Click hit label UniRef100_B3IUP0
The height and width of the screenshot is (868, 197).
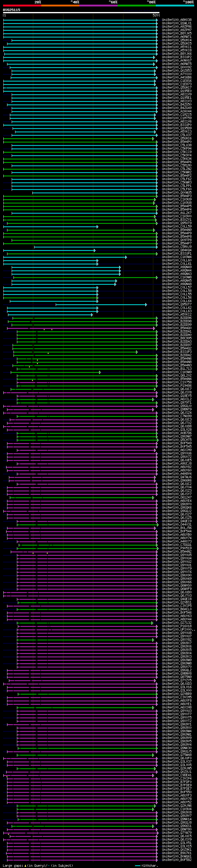tap(177, 125)
